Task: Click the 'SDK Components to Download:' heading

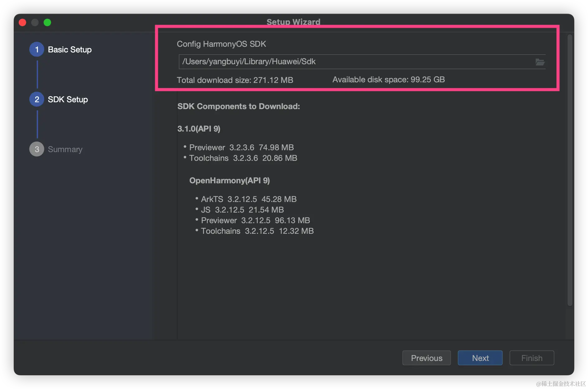Action: point(239,106)
